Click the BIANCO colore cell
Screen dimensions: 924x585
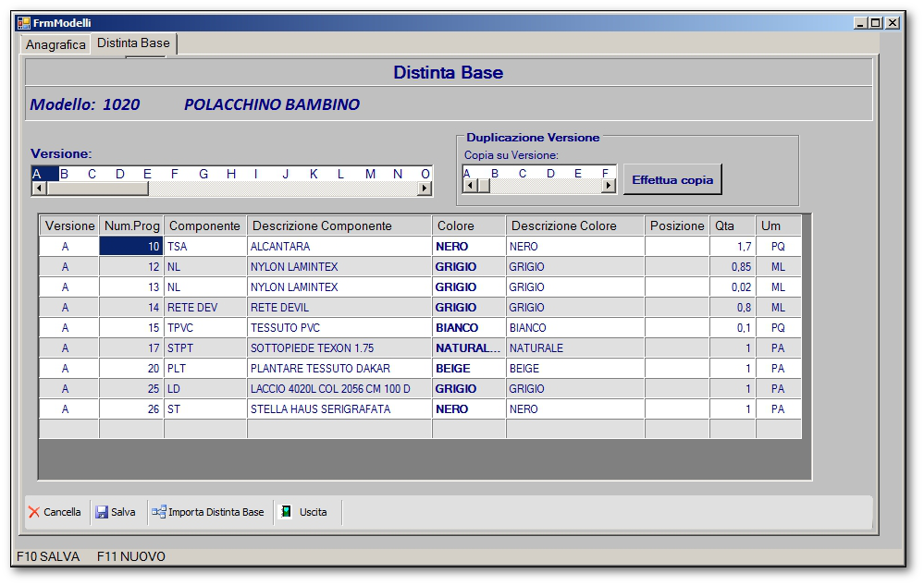tap(469, 328)
